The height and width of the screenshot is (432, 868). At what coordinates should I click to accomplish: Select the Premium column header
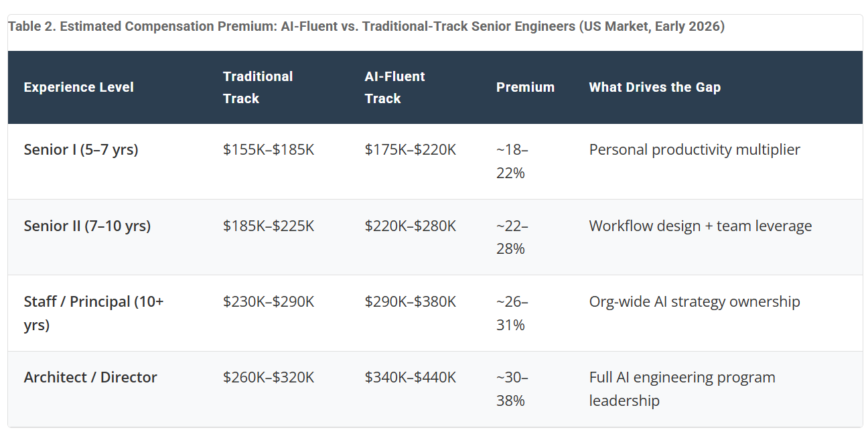point(525,87)
